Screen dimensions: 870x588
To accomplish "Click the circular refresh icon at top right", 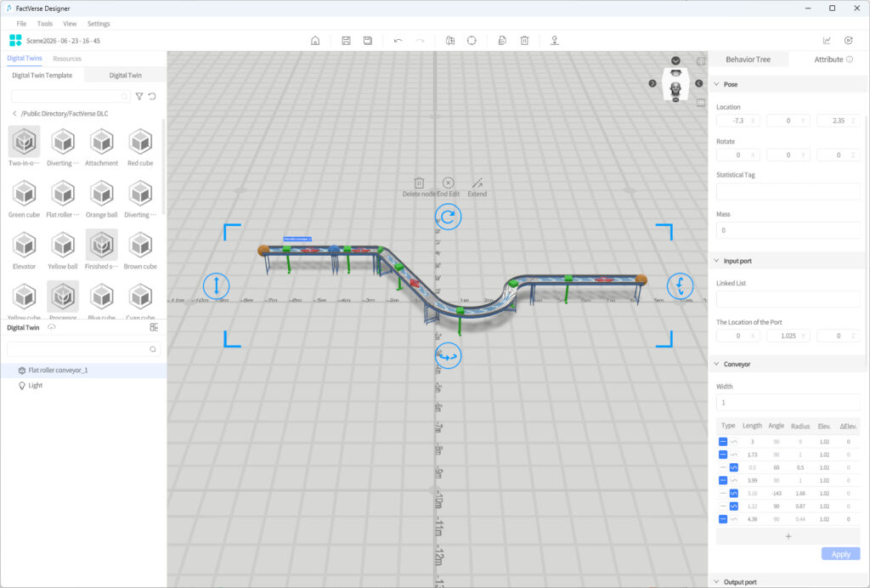I will coord(849,41).
